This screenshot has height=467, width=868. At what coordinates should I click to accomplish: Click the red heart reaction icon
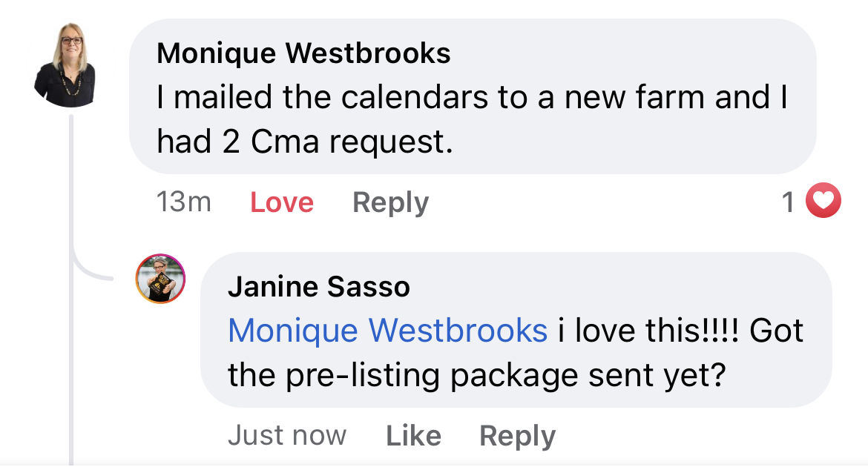pyautogui.click(x=823, y=200)
